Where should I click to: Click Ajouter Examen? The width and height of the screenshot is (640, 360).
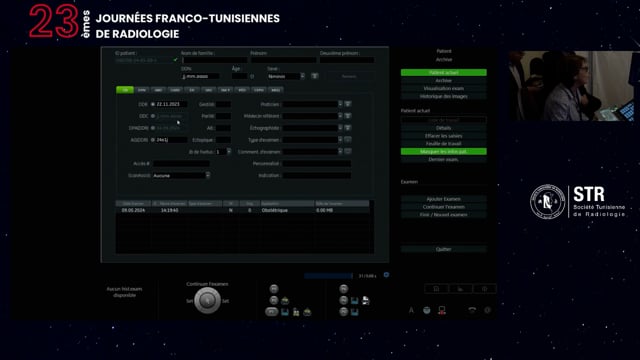click(444, 199)
